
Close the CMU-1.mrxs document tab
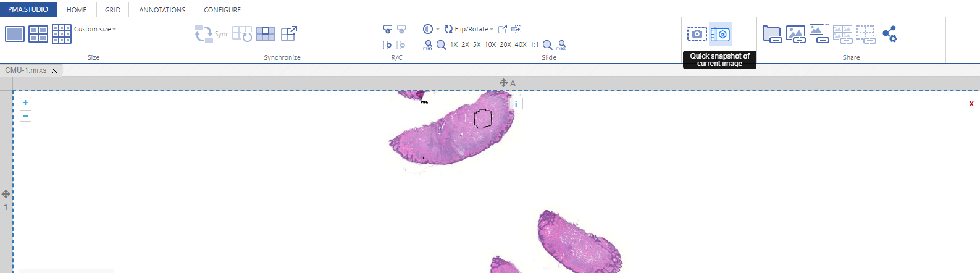click(54, 70)
